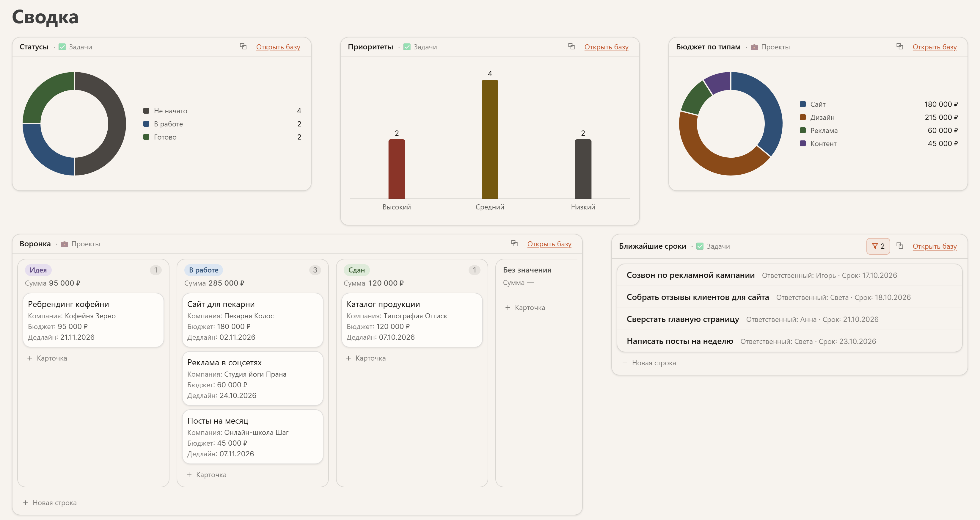980x520 pixels.
Task: Open base link in Приоритеты widget
Action: (x=607, y=47)
